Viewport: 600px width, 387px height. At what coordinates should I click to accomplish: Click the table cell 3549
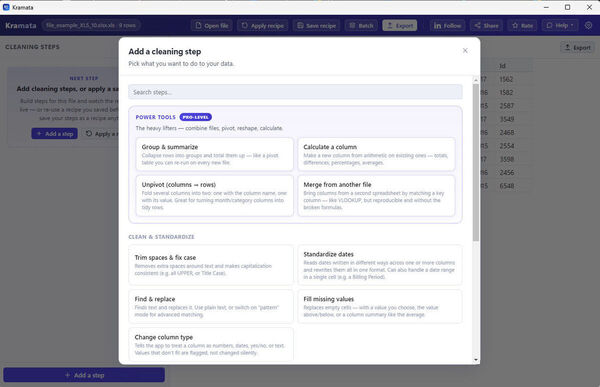click(x=507, y=119)
